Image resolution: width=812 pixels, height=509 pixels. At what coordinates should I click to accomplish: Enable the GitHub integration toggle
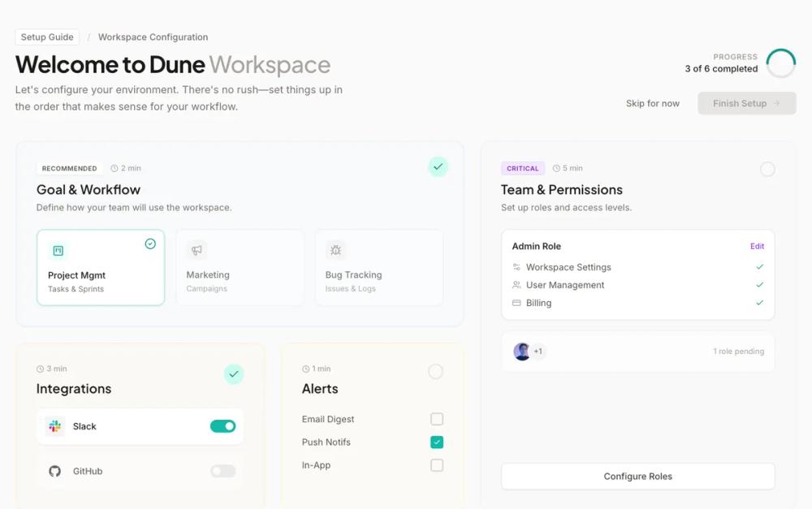222,471
